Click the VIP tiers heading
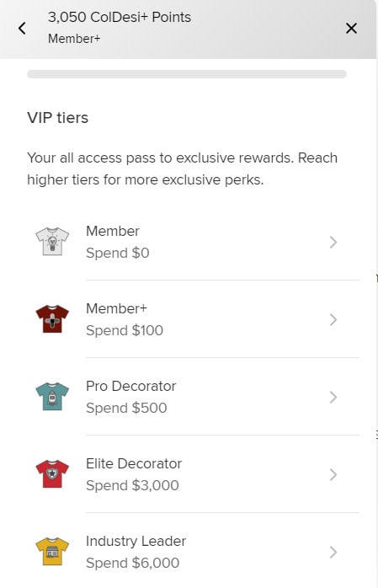 (58, 118)
